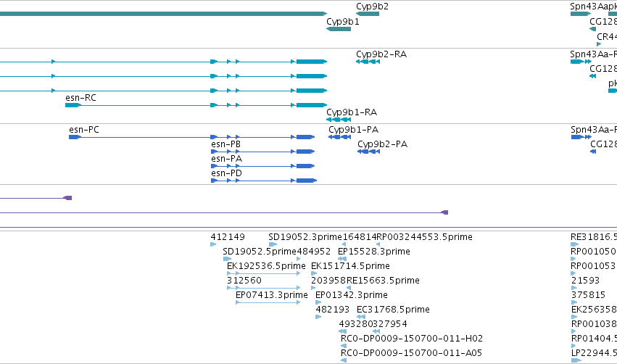
Task: Select the 312560 spliced EST line
Action: point(264,288)
